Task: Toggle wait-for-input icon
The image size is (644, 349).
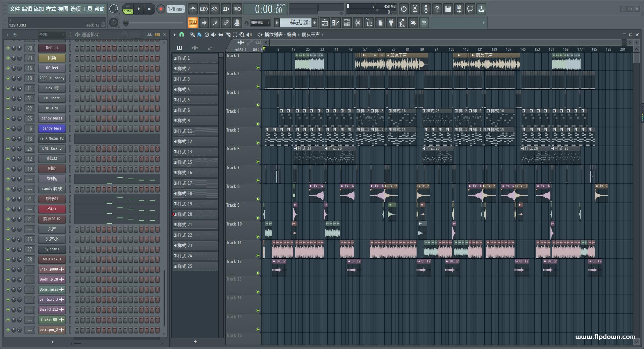Action: pos(204,9)
